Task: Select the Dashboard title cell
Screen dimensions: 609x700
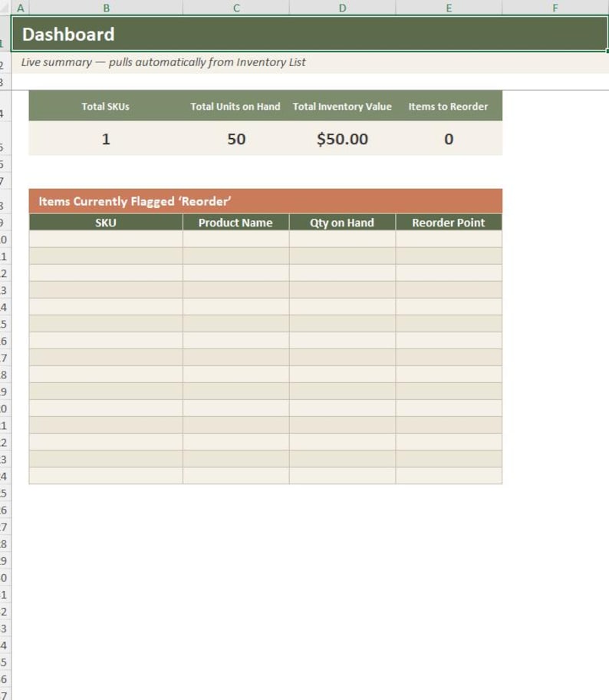Action: (x=310, y=34)
